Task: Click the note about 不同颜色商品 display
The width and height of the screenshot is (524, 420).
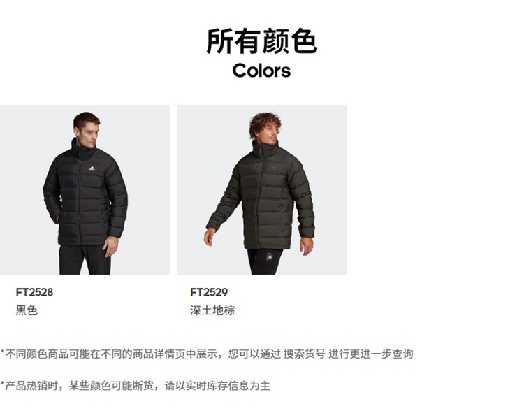Action: [x=207, y=354]
